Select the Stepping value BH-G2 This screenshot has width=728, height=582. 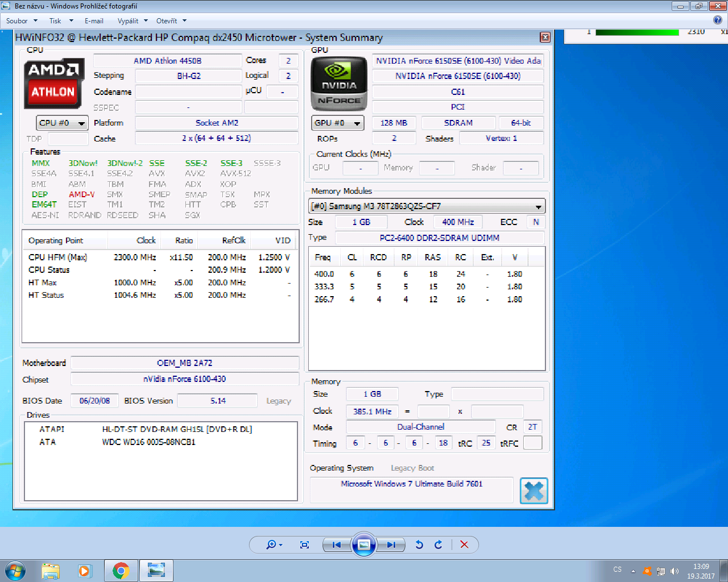click(188, 76)
